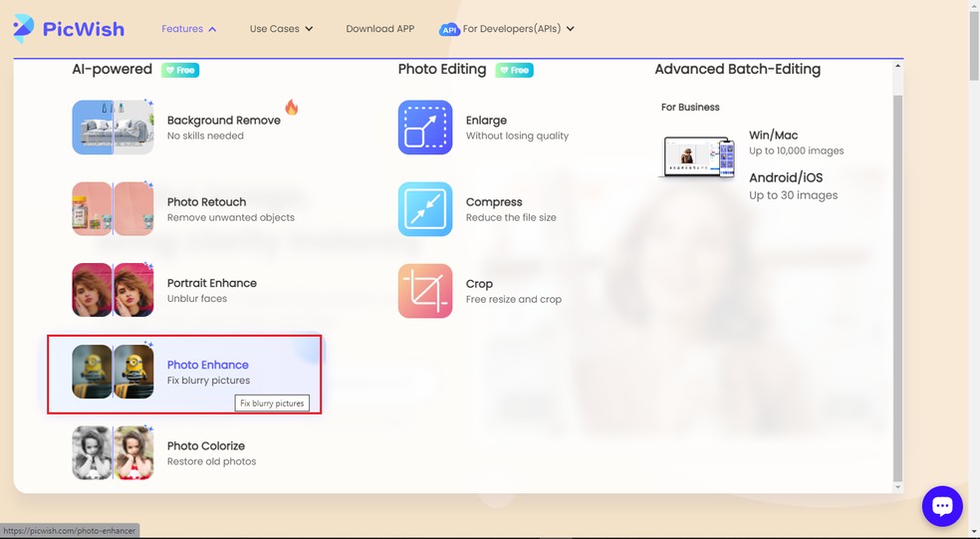980x539 pixels.
Task: Open the chat support bubble
Action: (942, 506)
